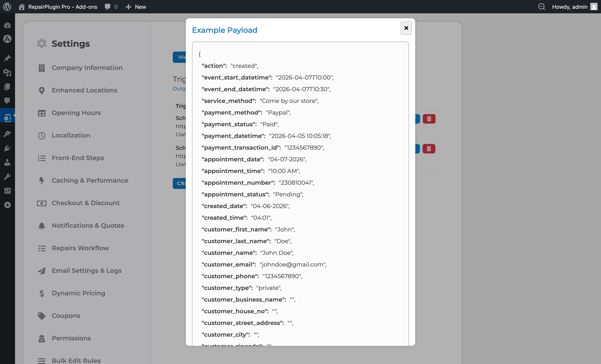Open the Outgoing webhooks link
Viewport: 601px width, 364px height.
[180, 88]
